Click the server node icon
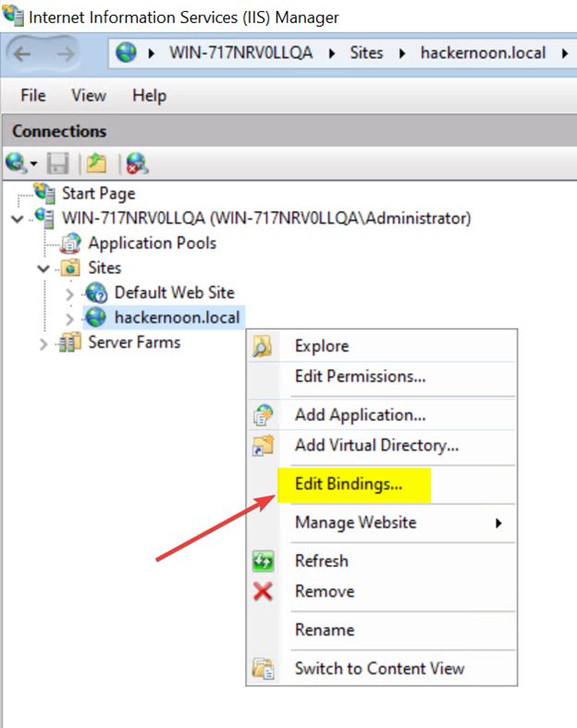The height and width of the screenshot is (728, 577). click(x=45, y=217)
